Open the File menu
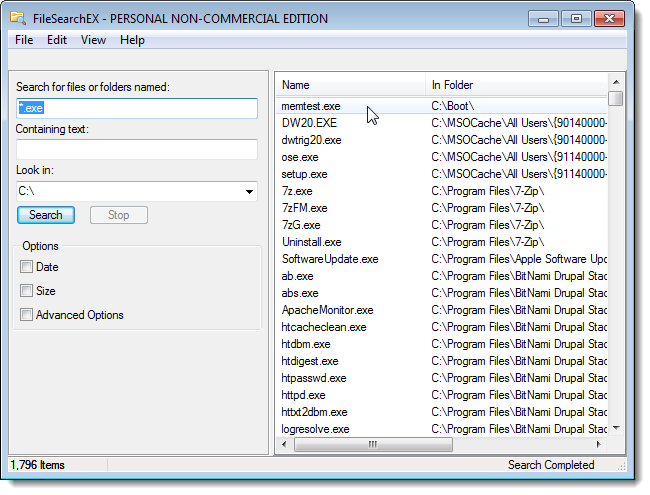Screen dimensions: 650x495 coord(24,40)
